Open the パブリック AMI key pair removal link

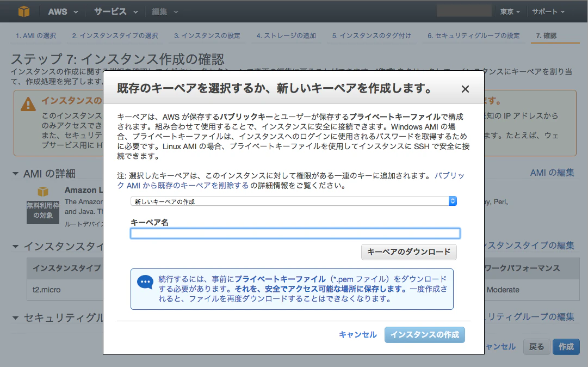290,180
